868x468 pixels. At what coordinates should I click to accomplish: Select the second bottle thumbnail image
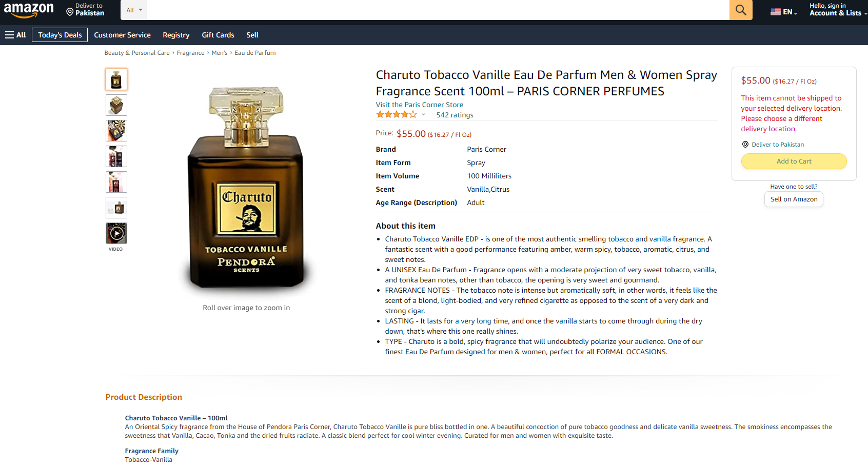click(116, 105)
